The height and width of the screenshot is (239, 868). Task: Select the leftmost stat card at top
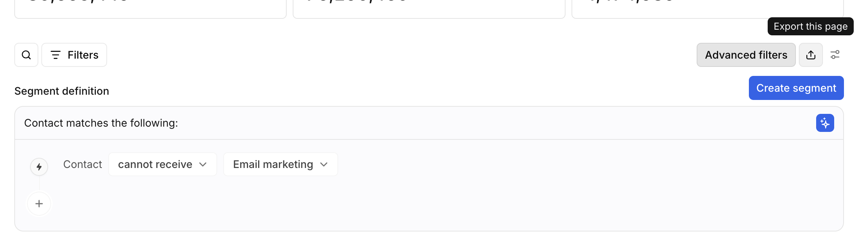coord(150,8)
